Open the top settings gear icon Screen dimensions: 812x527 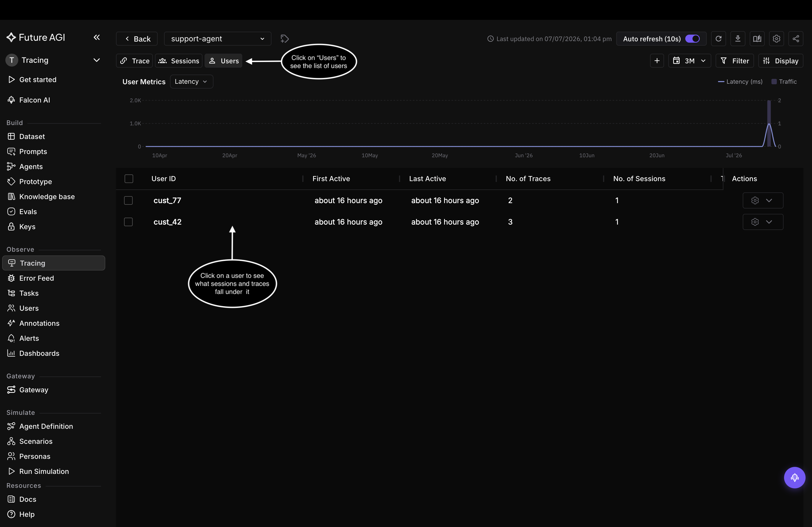pos(777,39)
